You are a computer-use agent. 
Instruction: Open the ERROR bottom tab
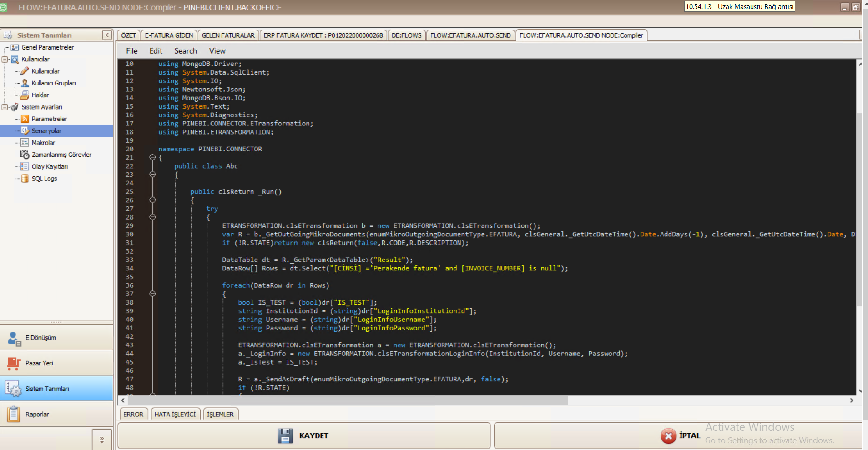click(x=133, y=414)
